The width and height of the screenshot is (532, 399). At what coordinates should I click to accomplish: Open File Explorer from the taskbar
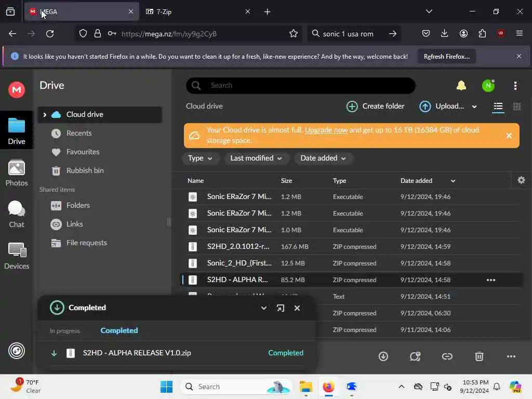pos(305,387)
